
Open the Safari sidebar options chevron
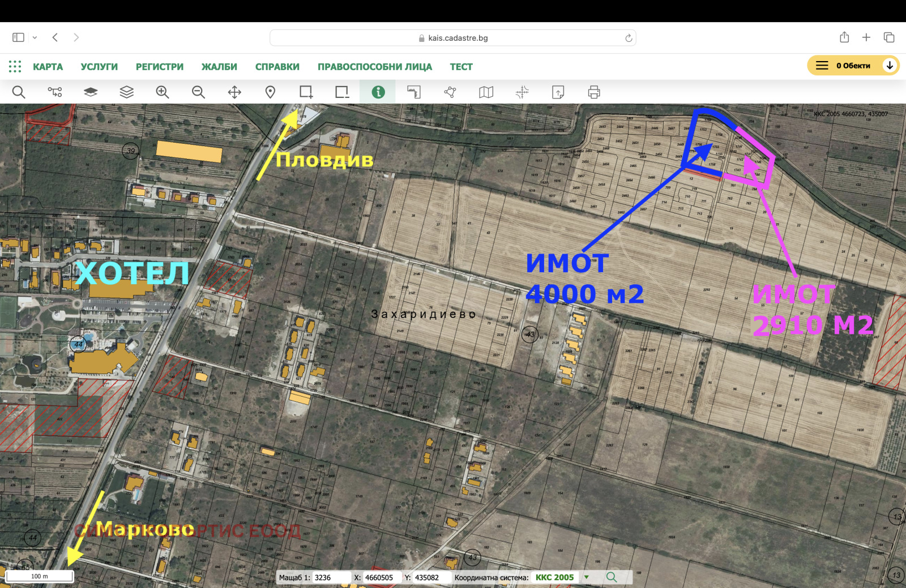tap(35, 37)
